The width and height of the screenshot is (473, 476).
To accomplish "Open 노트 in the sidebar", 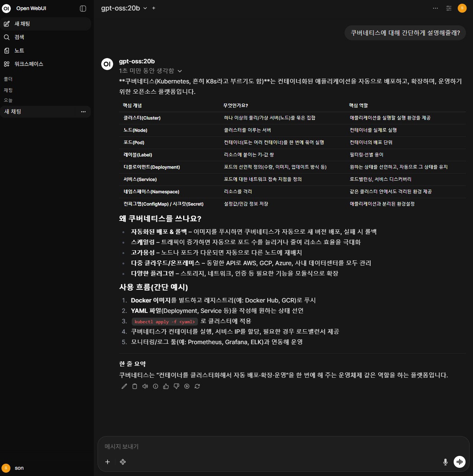I will pos(19,51).
